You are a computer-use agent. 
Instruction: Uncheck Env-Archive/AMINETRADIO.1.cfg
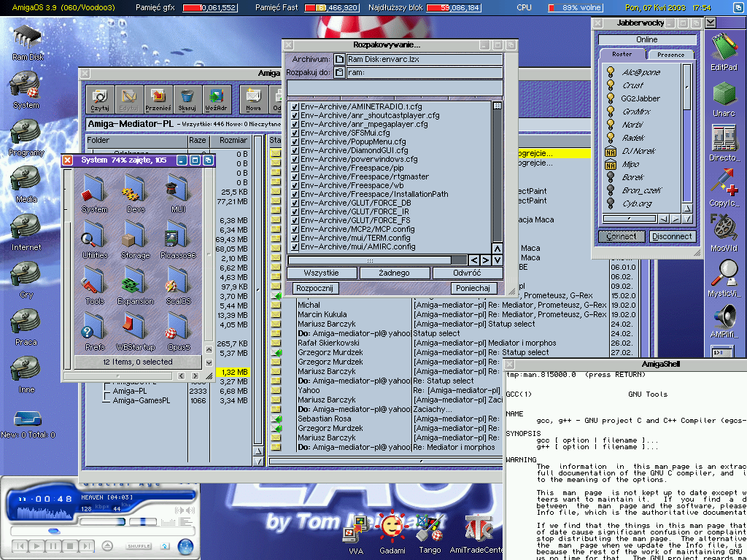(x=295, y=106)
